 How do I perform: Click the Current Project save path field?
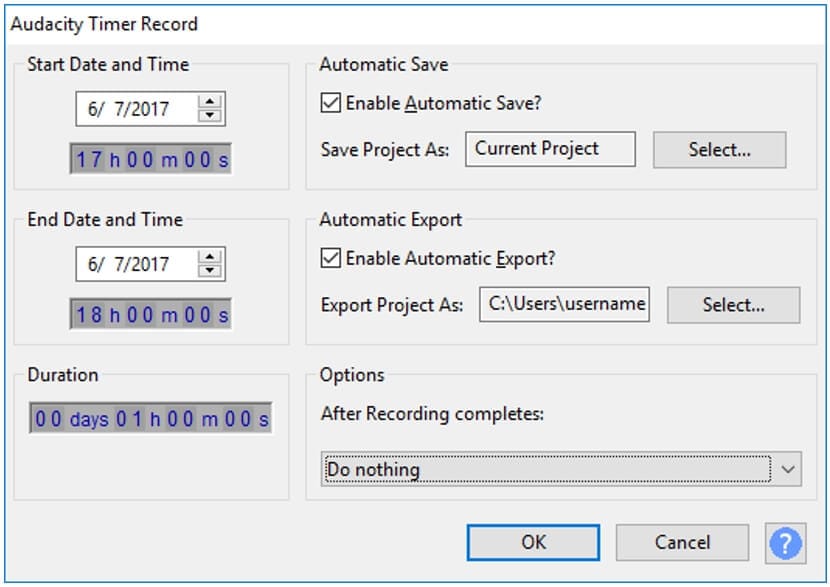click(550, 149)
